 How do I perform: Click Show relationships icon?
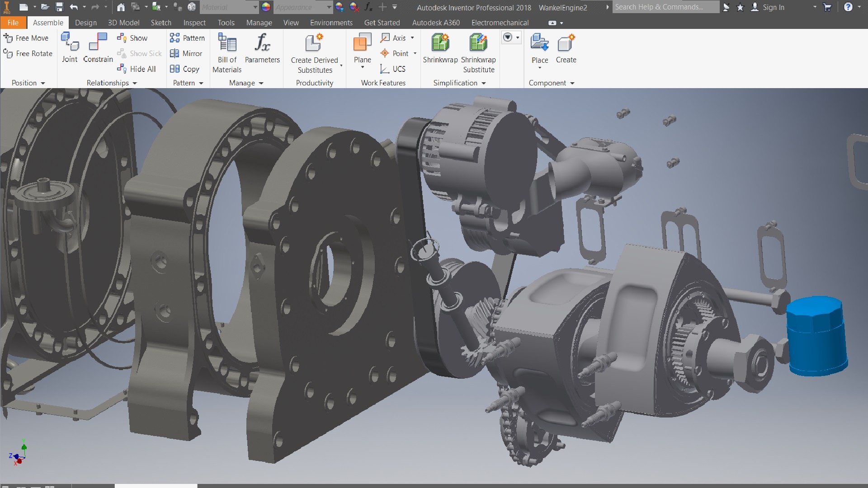coord(122,38)
